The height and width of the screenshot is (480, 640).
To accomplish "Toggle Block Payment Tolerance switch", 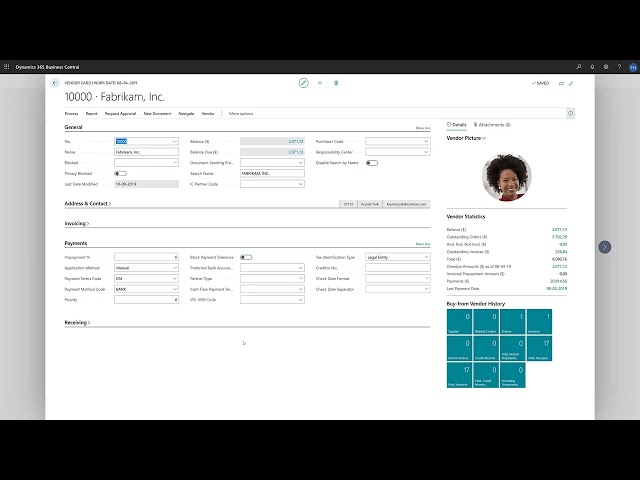I will tap(245, 257).
